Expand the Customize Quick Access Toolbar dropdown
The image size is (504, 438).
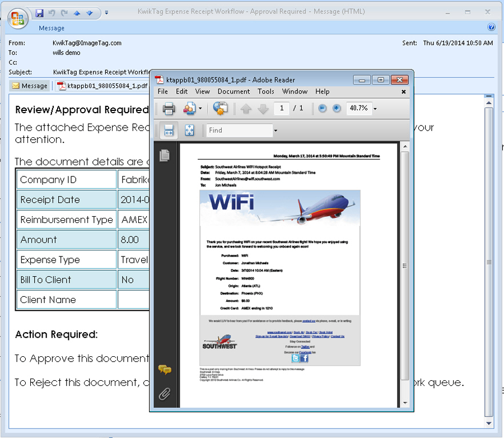[x=106, y=13]
